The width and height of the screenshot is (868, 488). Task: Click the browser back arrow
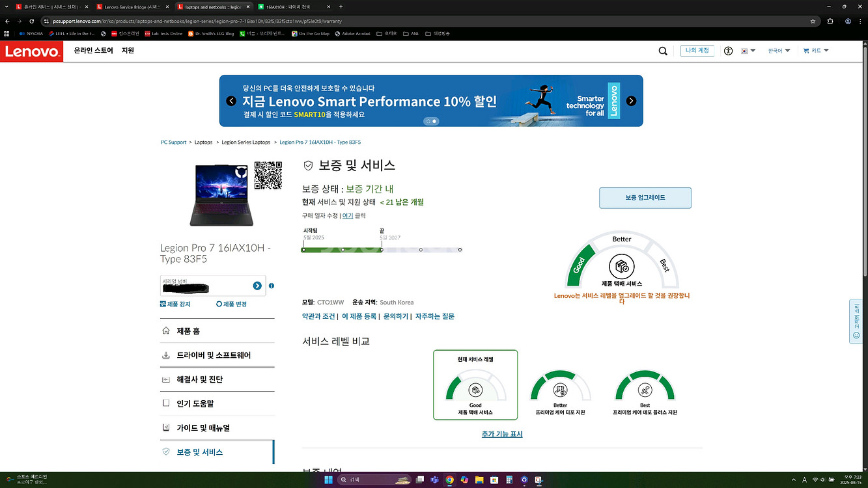pos(8,21)
